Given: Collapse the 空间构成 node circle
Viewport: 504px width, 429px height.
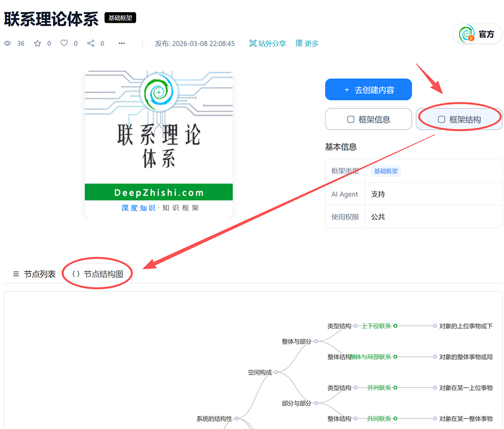Looking at the screenshot, I should tap(276, 372).
